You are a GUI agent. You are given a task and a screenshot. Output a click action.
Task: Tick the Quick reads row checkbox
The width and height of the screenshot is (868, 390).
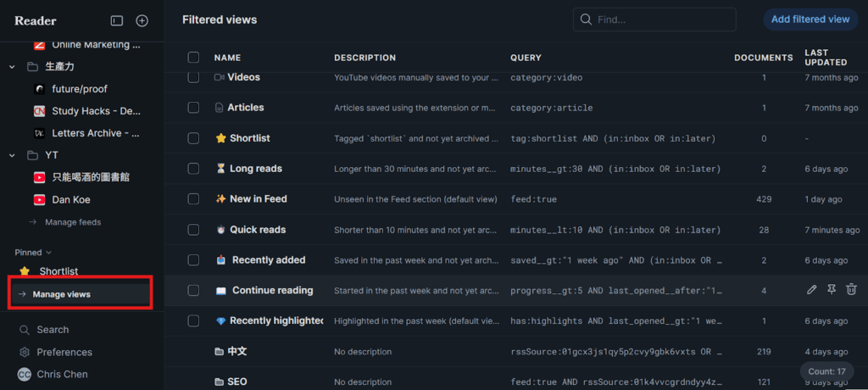click(193, 230)
